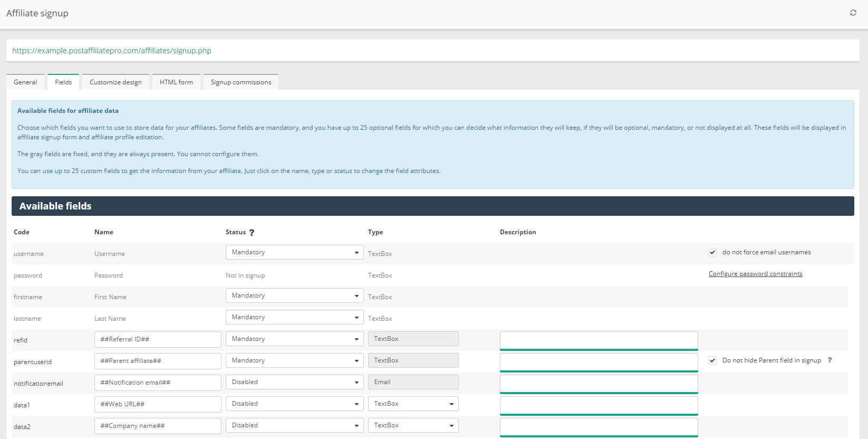Click the 'First Name' name cell
Image resolution: width=868 pixels, height=439 pixels.
tap(110, 297)
